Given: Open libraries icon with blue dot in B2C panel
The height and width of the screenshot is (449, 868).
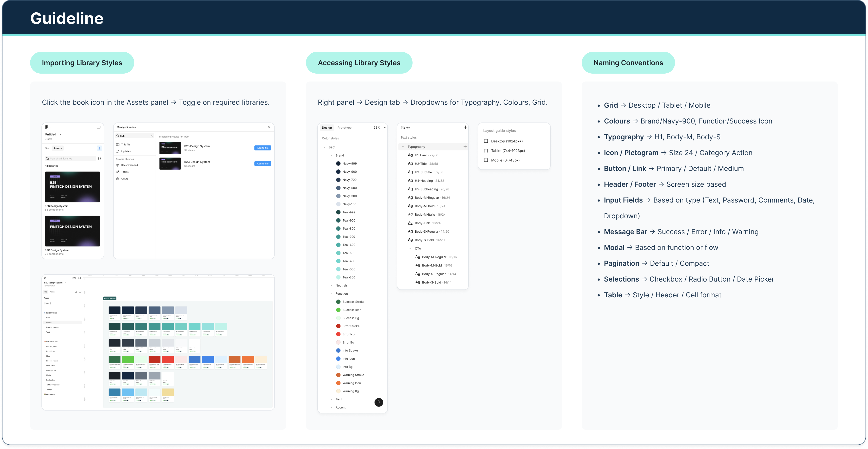Looking at the screenshot, I should pyautogui.click(x=80, y=292).
